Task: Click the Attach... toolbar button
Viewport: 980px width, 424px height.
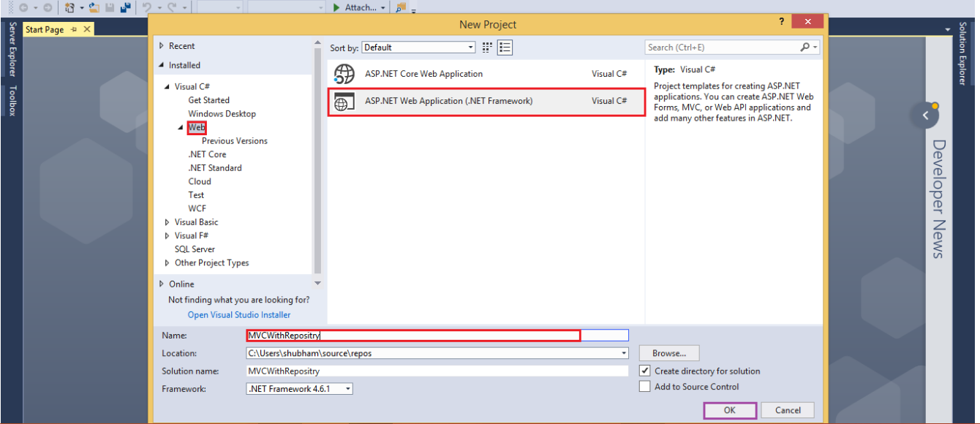Action: point(360,7)
